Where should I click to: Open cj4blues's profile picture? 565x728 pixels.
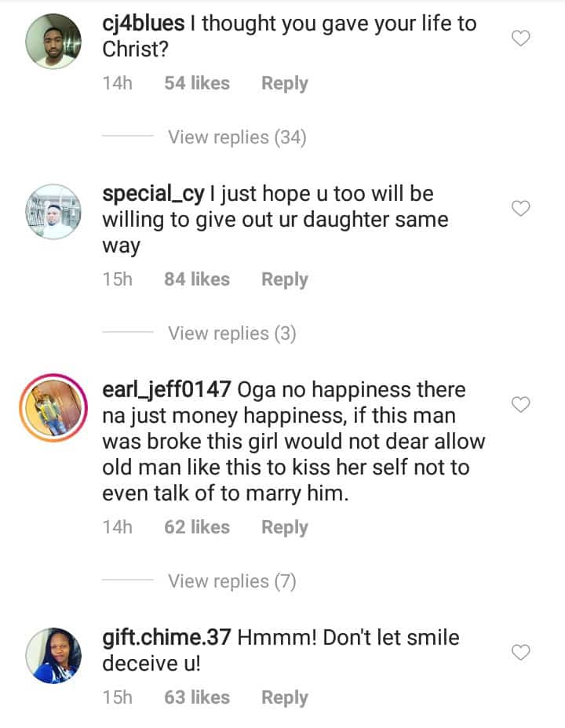pos(53,41)
